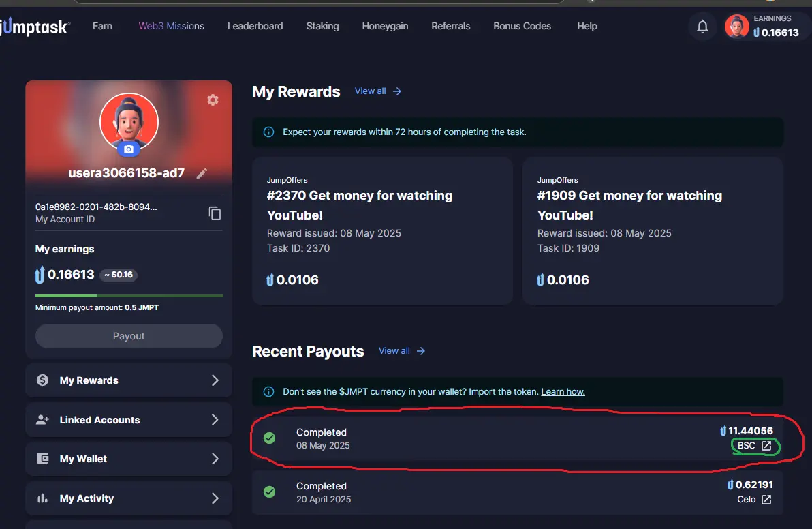Open reward card #1909

(x=653, y=231)
